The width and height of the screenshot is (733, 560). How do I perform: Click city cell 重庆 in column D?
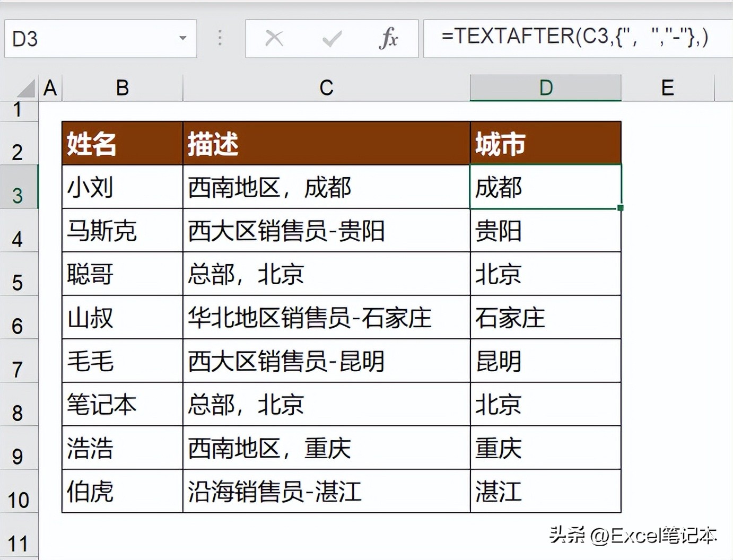[x=546, y=448]
